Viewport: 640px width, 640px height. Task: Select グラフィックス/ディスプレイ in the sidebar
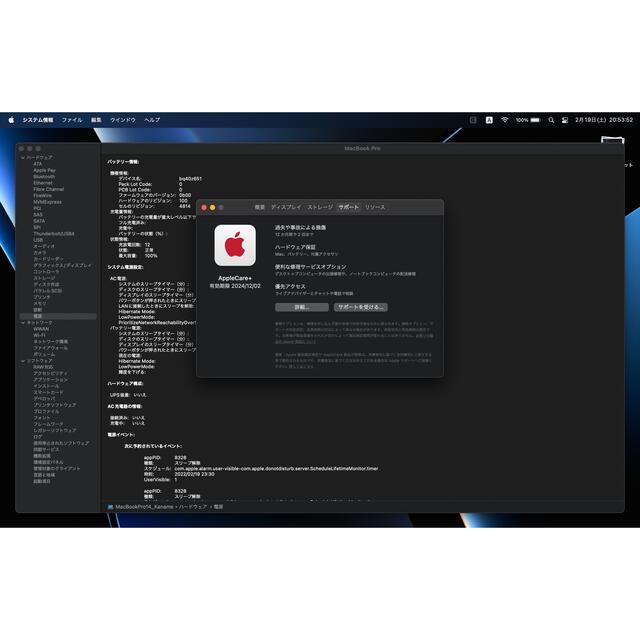[x=62, y=265]
